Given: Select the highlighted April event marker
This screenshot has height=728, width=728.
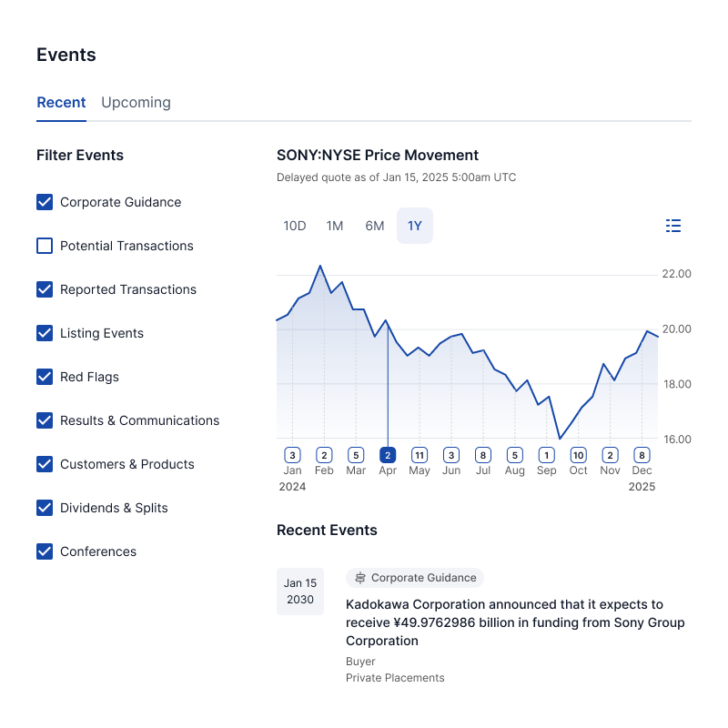Looking at the screenshot, I should (388, 455).
